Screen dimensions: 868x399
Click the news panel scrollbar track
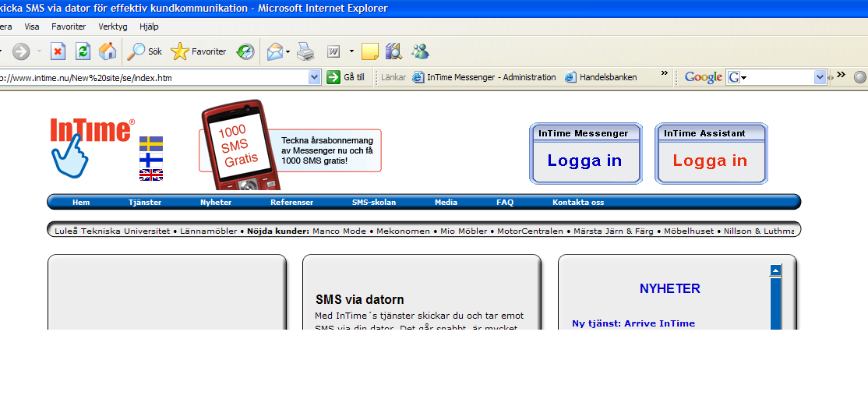775,305
